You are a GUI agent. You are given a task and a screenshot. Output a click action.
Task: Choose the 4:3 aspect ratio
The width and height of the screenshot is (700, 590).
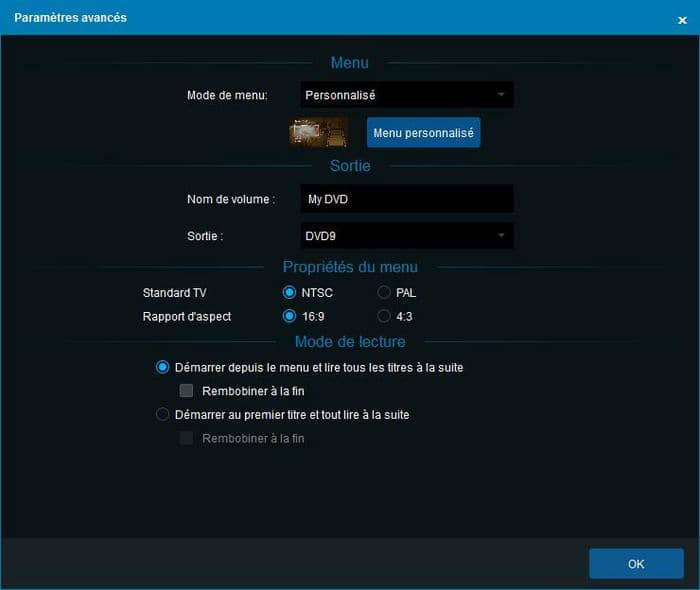383,316
